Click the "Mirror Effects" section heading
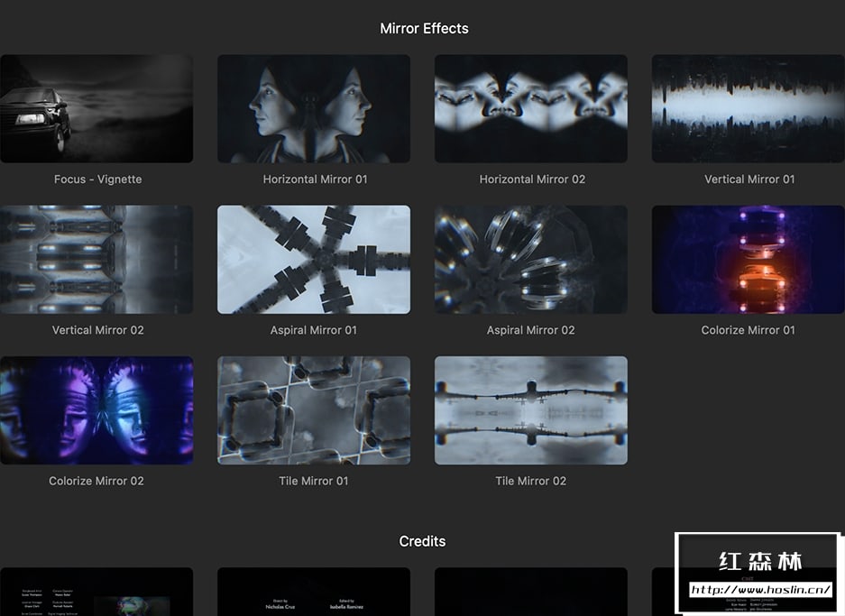Screen dimensions: 845x616 click(424, 29)
